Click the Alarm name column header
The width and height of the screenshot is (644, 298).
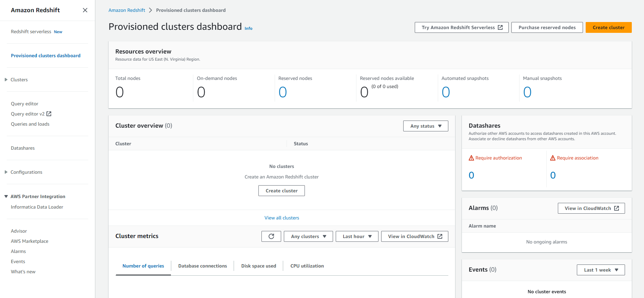tap(482, 226)
